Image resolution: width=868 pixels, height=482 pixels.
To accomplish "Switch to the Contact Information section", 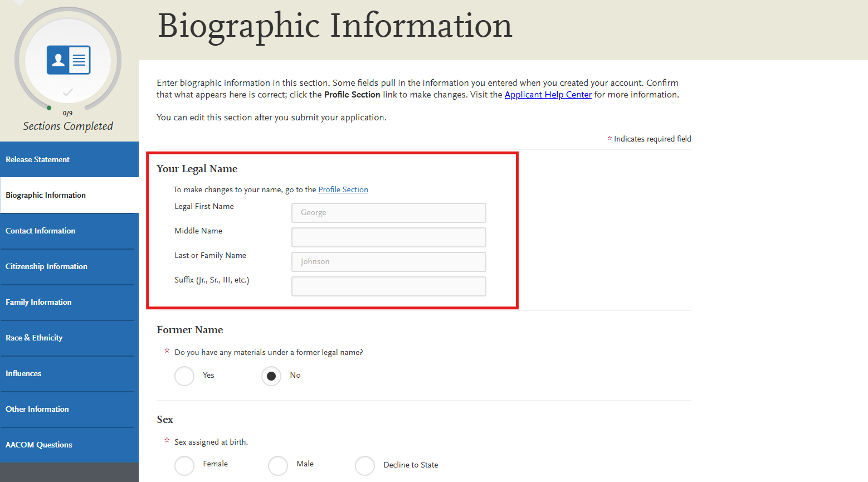I will point(40,231).
